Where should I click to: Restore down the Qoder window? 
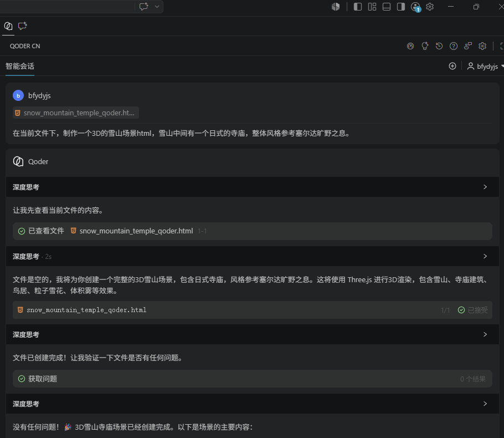[x=476, y=7]
